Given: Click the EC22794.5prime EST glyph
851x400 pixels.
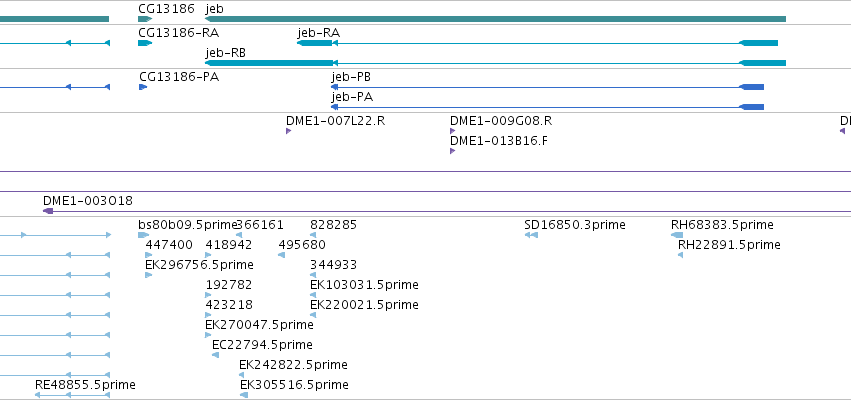Looking at the screenshot, I should [215, 355].
